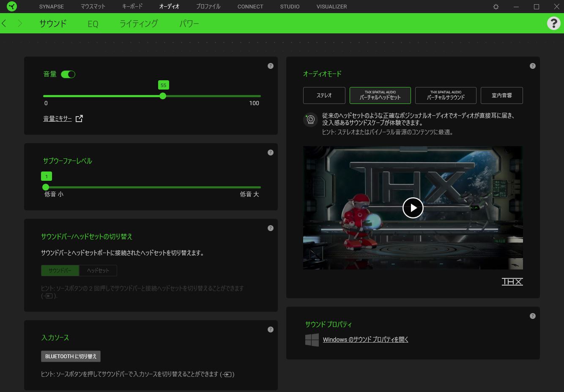The width and height of the screenshot is (564, 392).
Task: Select the ステレオ audio mode
Action: [x=324, y=95]
